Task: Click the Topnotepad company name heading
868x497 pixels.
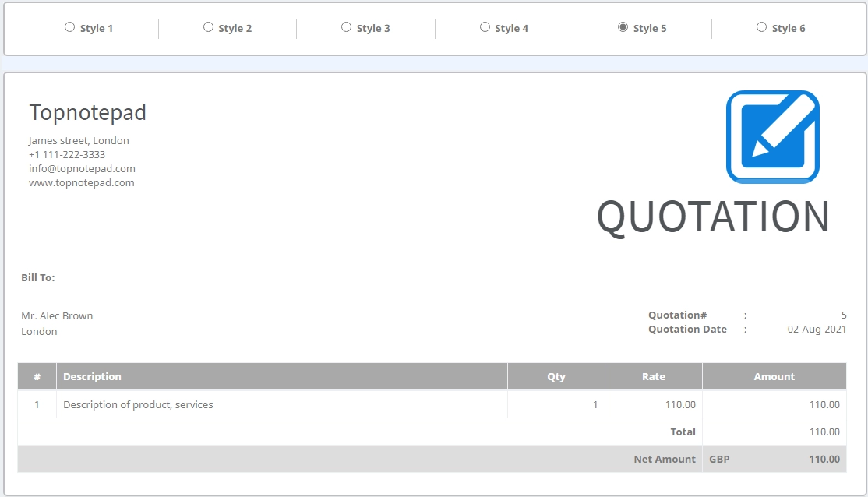Action: (87, 112)
